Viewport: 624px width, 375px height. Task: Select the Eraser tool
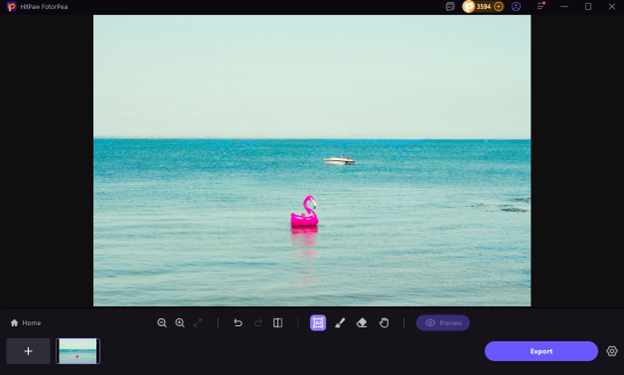point(362,323)
